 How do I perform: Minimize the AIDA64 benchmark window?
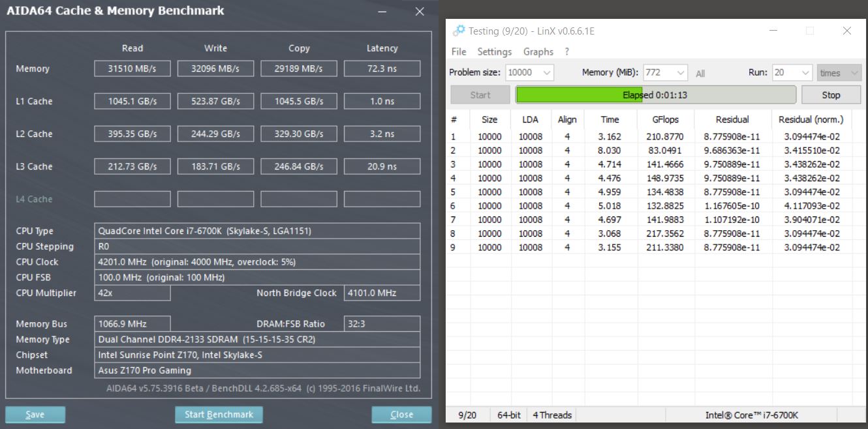[x=382, y=12]
